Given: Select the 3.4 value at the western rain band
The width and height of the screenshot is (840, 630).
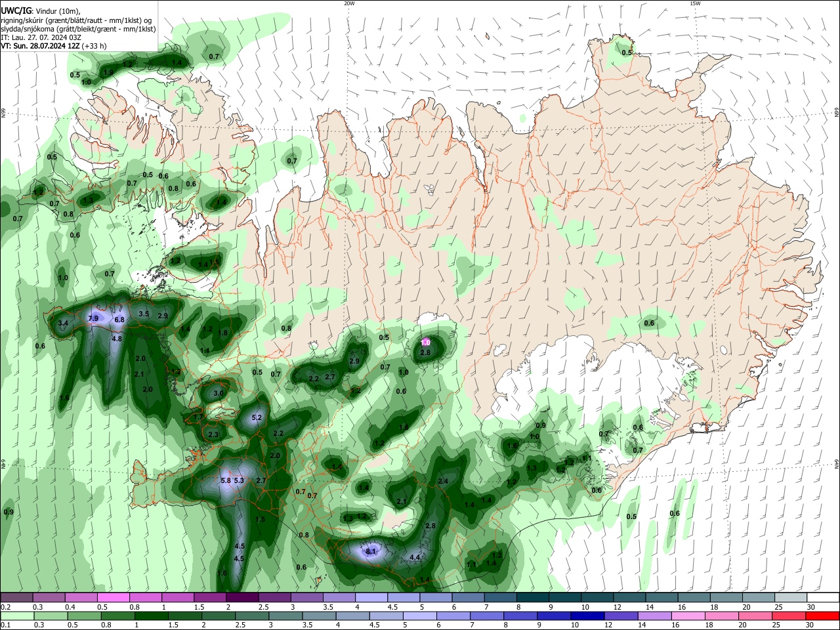Looking at the screenshot, I should [63, 323].
